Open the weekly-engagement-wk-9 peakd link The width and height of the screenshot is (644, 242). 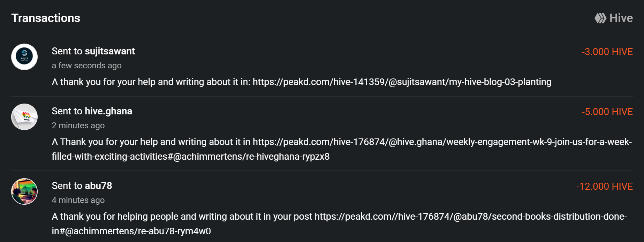[442, 142]
